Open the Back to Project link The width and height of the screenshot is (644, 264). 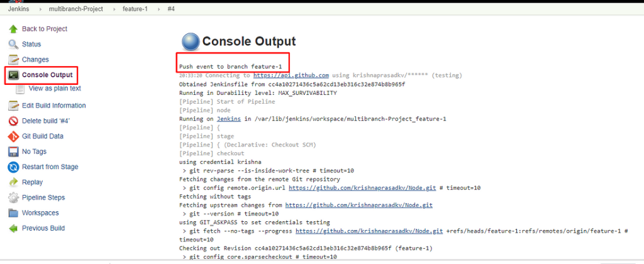45,29
